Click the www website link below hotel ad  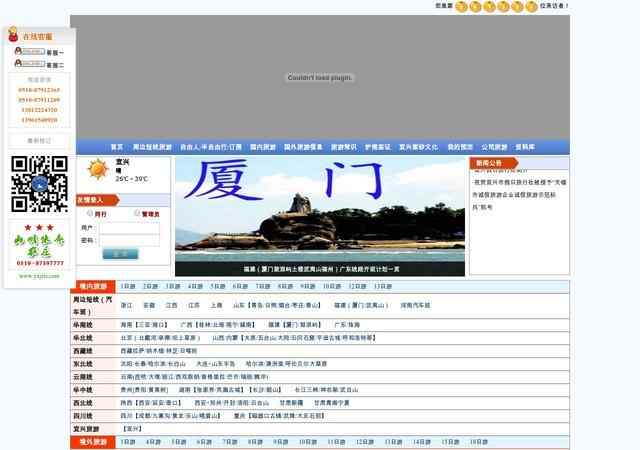pyautogui.click(x=39, y=276)
